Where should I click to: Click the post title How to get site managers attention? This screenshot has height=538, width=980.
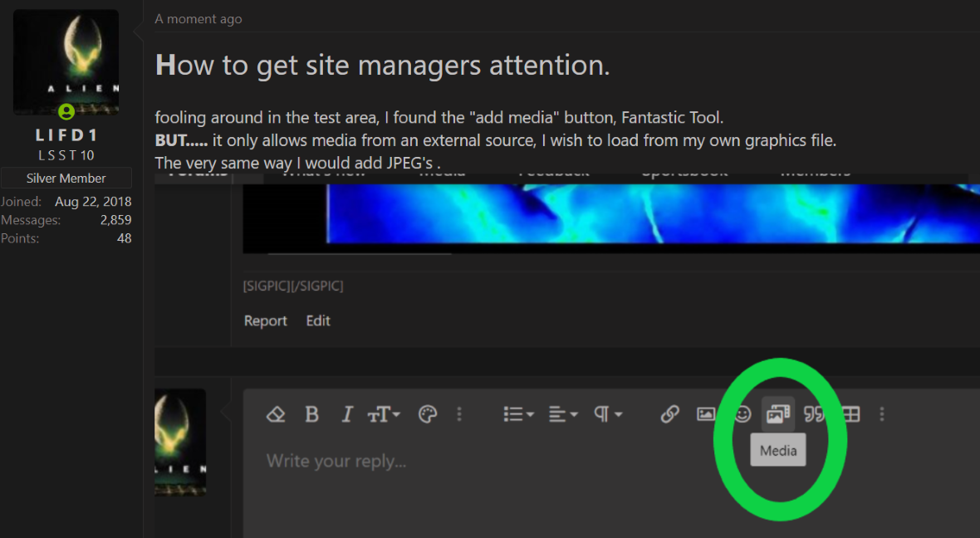tap(383, 65)
